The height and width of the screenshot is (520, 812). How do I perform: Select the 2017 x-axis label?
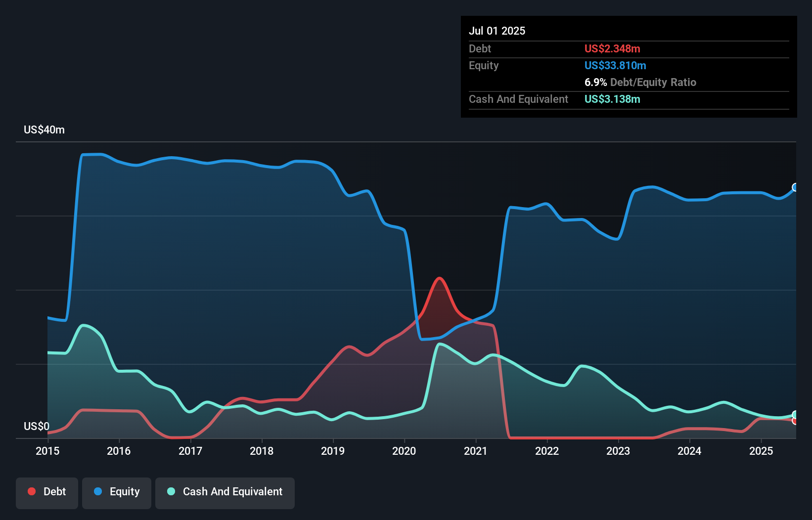pyautogui.click(x=190, y=451)
